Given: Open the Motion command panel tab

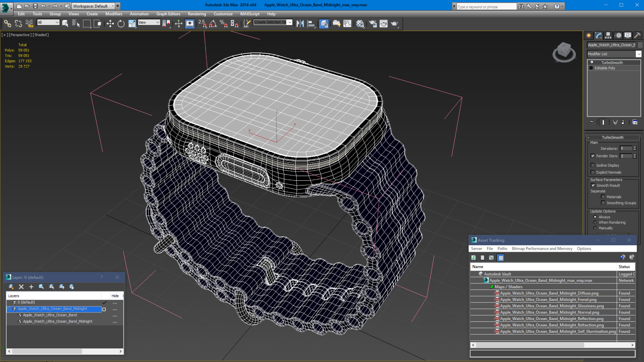Looking at the screenshot, I should coord(618,35).
